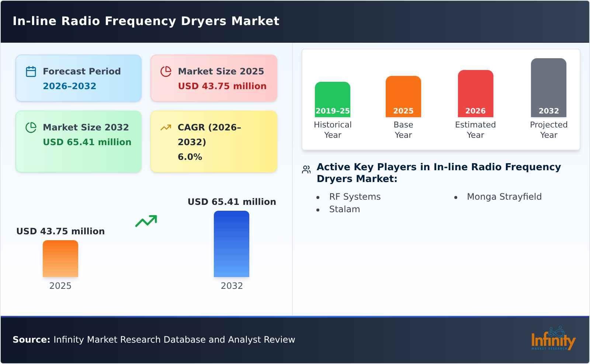Select the orange 2025 market size bar

click(x=60, y=260)
